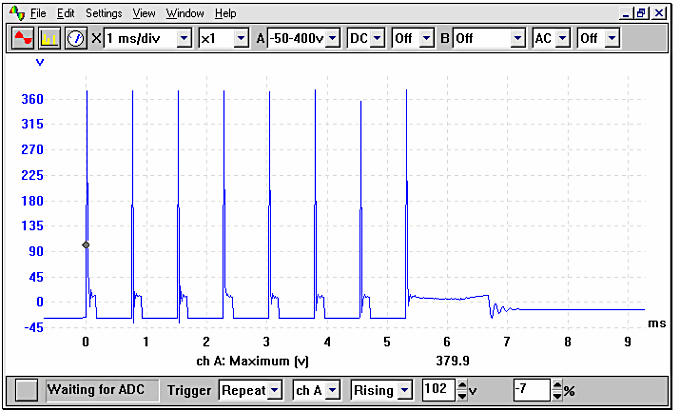The width and height of the screenshot is (680, 411).
Task: Open channel B AC coupling dropdown
Action: (563, 38)
